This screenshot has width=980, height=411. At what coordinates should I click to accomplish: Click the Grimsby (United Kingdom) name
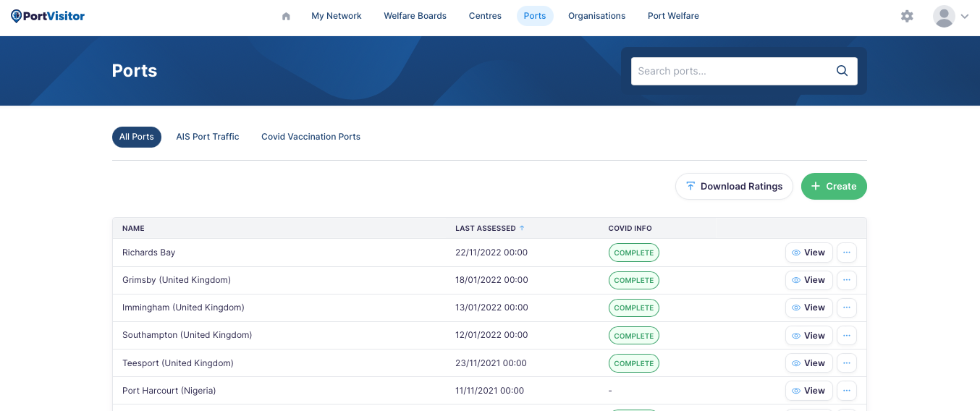[x=177, y=280]
